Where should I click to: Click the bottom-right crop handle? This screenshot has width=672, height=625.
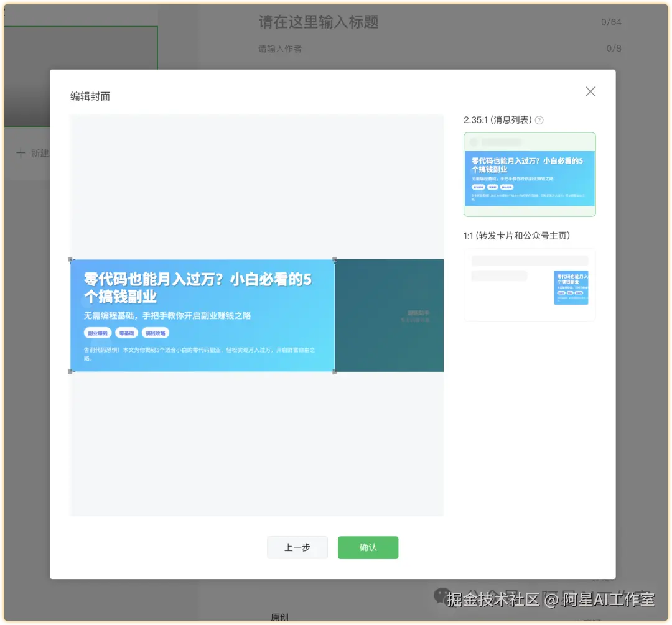335,371
